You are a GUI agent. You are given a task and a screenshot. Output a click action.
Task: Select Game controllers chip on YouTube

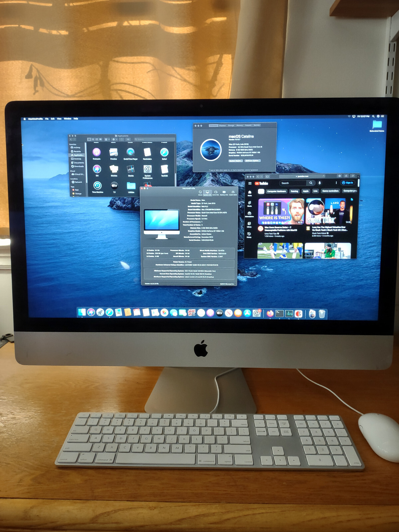pyautogui.click(x=331, y=191)
